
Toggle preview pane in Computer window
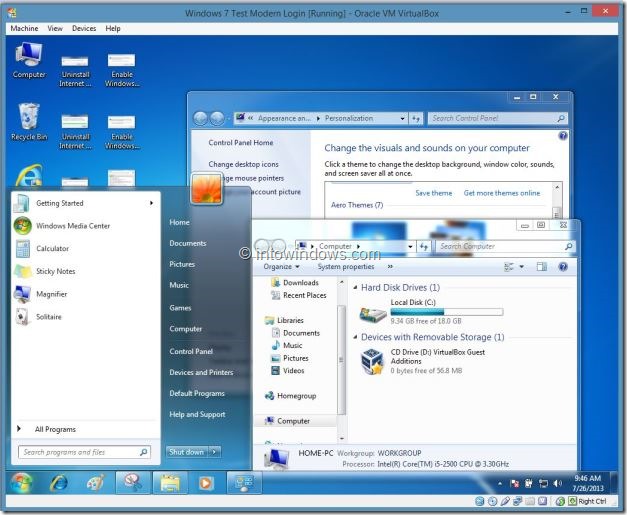(542, 267)
